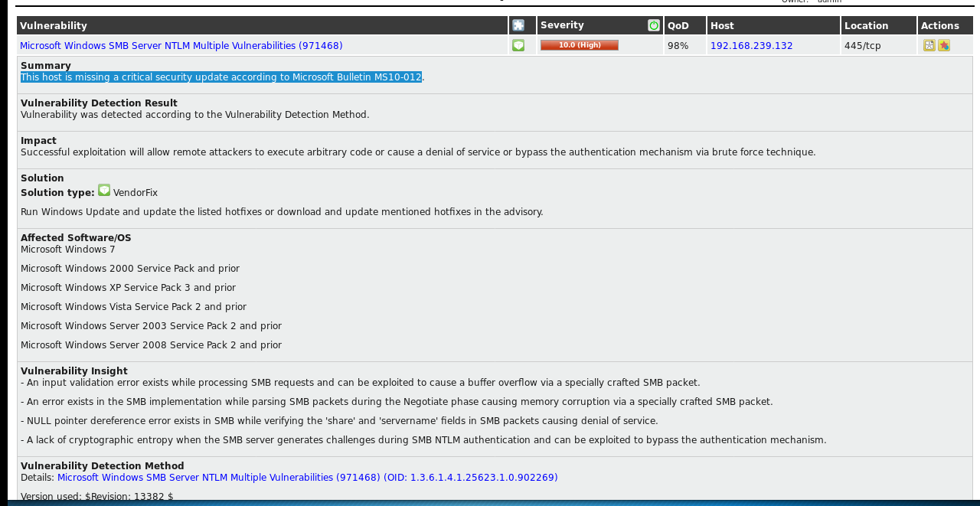Open the detection method details link with OID
This screenshot has width=980, height=506.
click(308, 478)
